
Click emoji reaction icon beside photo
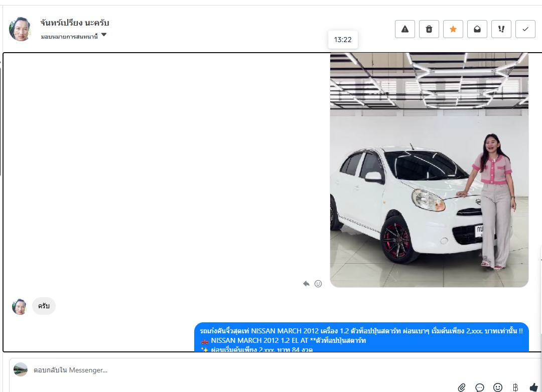(318, 284)
